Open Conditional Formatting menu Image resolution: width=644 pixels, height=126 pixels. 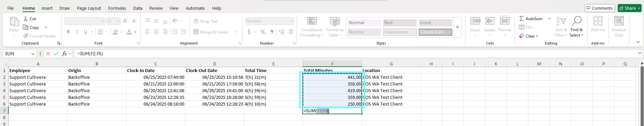pyautogui.click(x=312, y=27)
